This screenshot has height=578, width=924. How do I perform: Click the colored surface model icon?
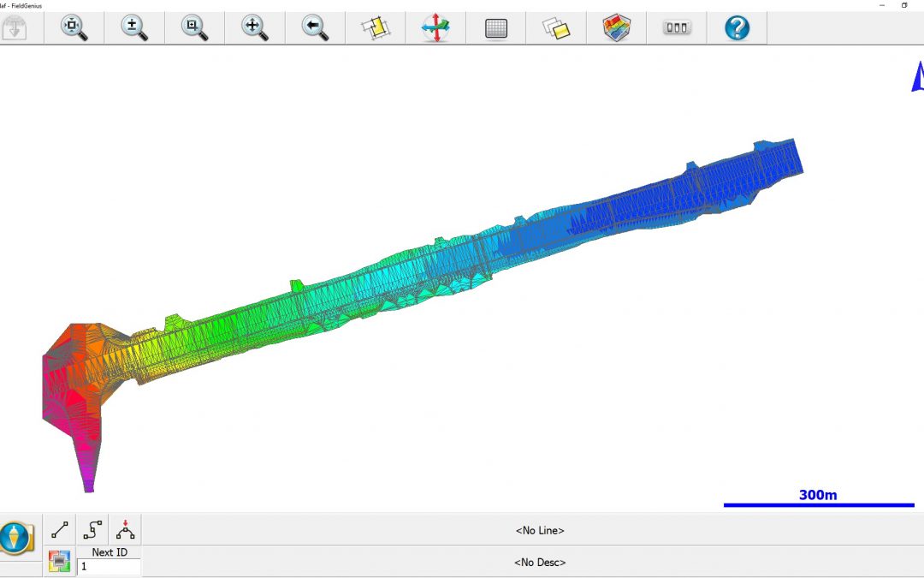tap(616, 27)
